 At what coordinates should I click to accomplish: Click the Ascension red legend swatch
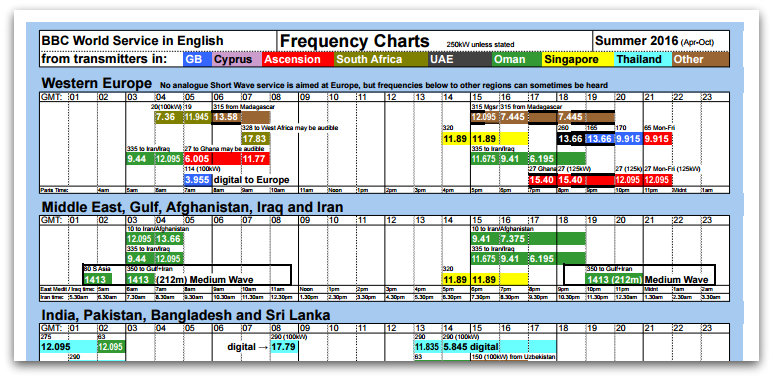297,60
